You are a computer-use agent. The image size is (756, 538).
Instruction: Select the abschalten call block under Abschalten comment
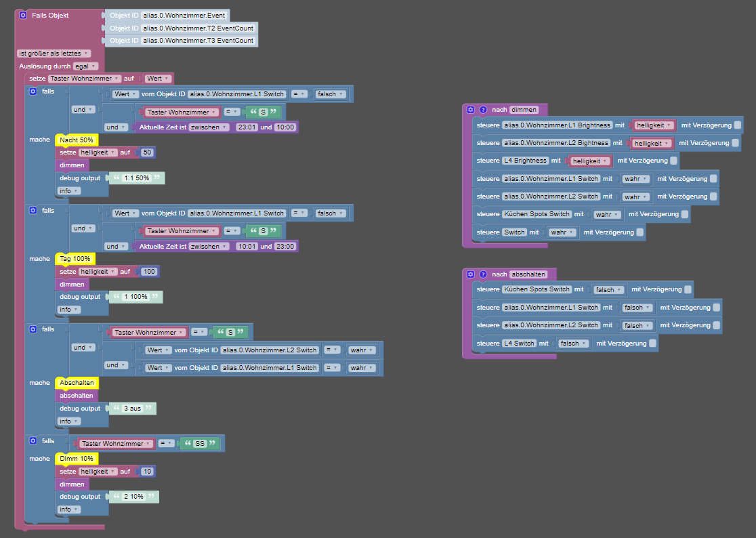click(x=76, y=395)
